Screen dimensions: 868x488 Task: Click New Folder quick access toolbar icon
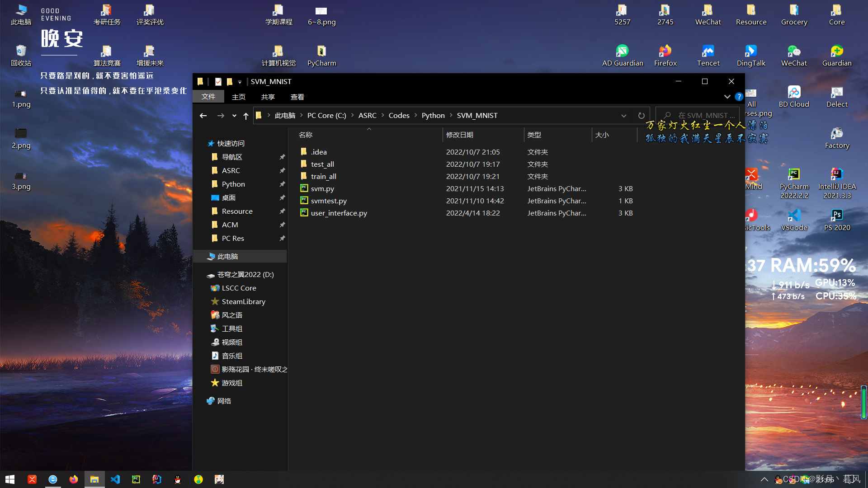230,82
